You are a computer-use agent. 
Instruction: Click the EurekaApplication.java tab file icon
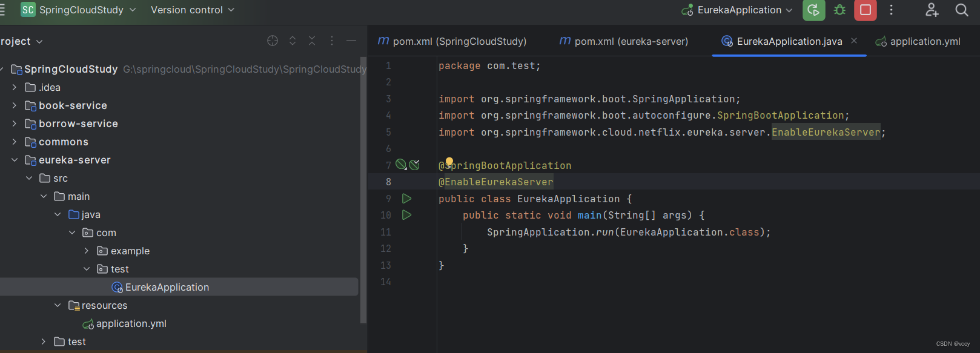tap(727, 41)
